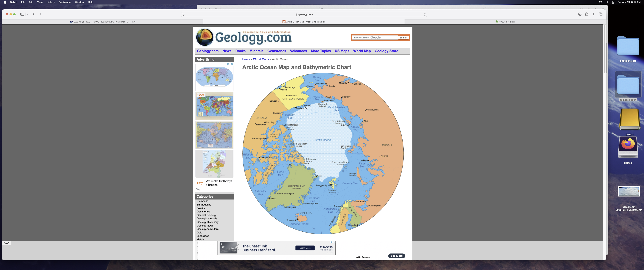Show tab overview icon
This screenshot has width=644, height=270.
coord(601,14)
